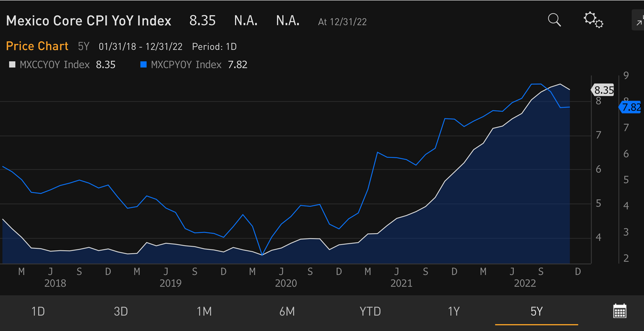The width and height of the screenshot is (644, 331).
Task: Click the 01/31/18 - 12/31/22 date range
Action: click(x=140, y=47)
